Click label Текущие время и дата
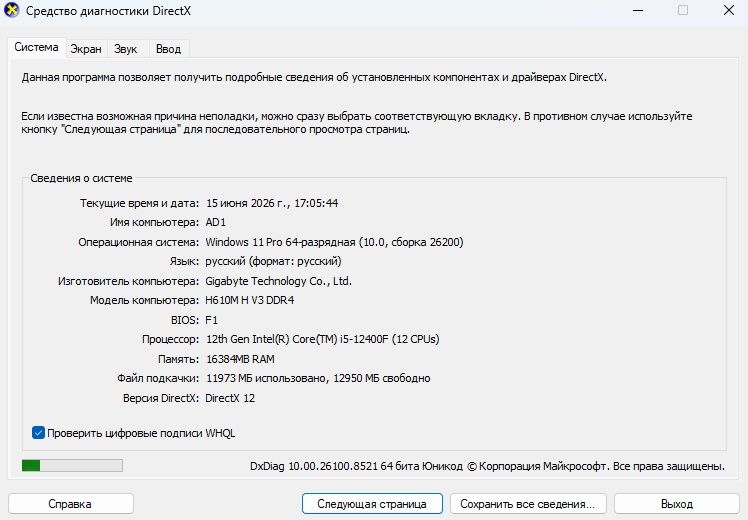Screen dimensions: 748x520 click(x=139, y=203)
